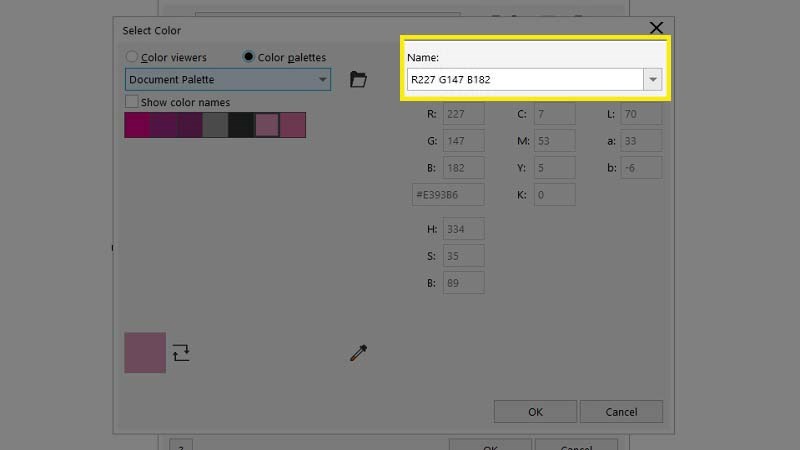
Task: Swap colors with the arrows icon
Action: click(181, 353)
